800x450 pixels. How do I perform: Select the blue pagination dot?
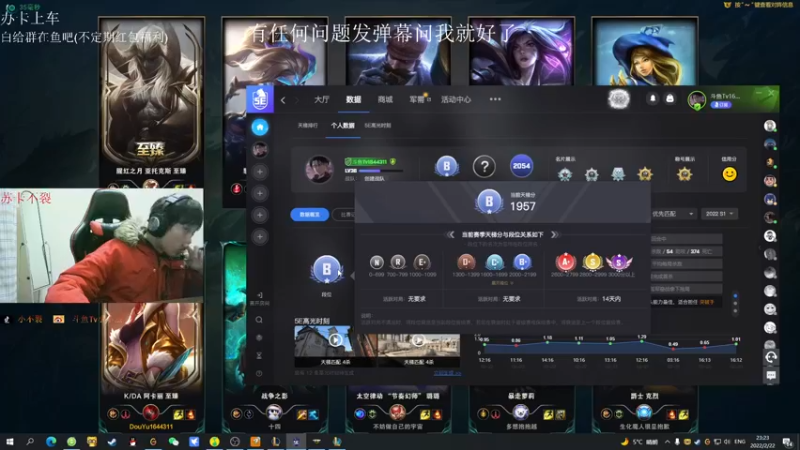pyautogui.click(x=735, y=296)
